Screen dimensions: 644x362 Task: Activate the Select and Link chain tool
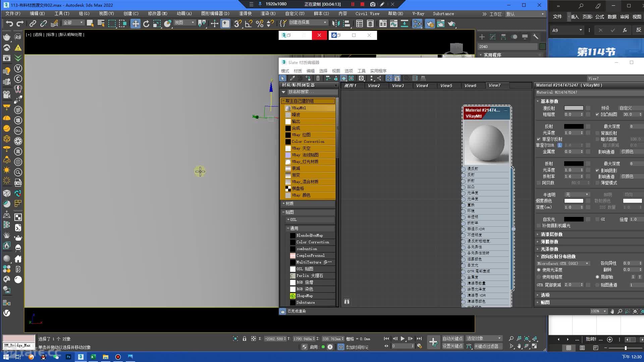33,23
